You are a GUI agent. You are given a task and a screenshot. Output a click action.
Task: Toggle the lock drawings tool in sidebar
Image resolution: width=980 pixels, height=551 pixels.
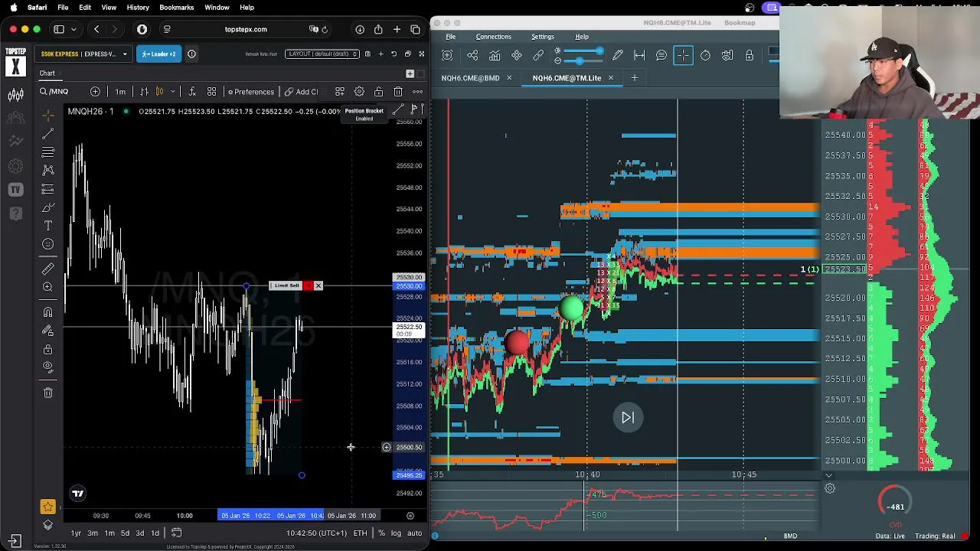pyautogui.click(x=48, y=349)
